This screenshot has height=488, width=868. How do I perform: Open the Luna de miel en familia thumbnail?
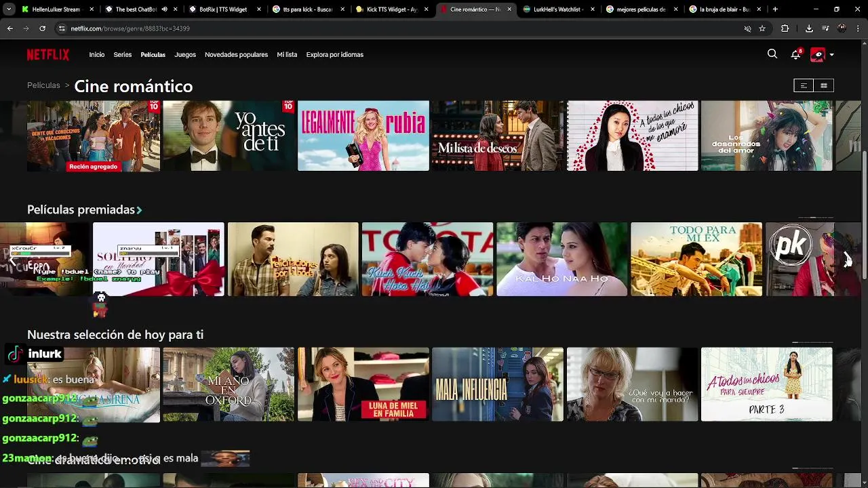tap(363, 384)
